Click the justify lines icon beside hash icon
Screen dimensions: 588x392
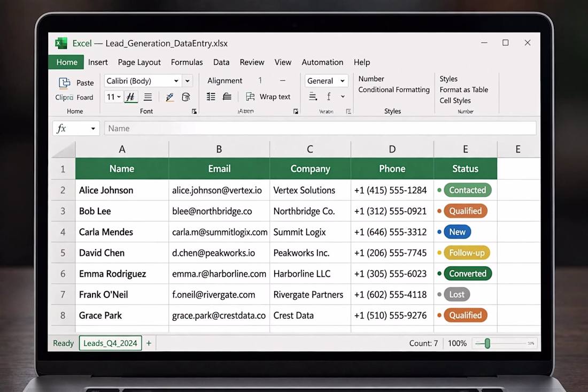[148, 97]
